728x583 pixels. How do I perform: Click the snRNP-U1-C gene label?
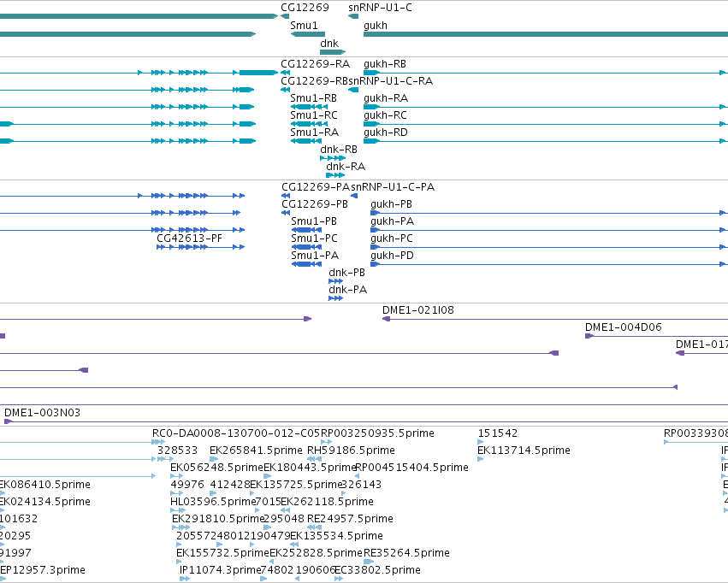tap(380, 8)
